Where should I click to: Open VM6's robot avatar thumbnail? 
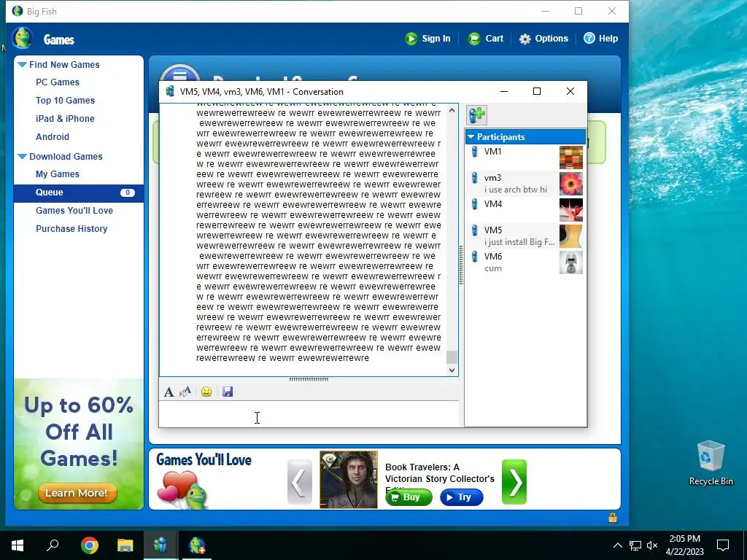[570, 262]
